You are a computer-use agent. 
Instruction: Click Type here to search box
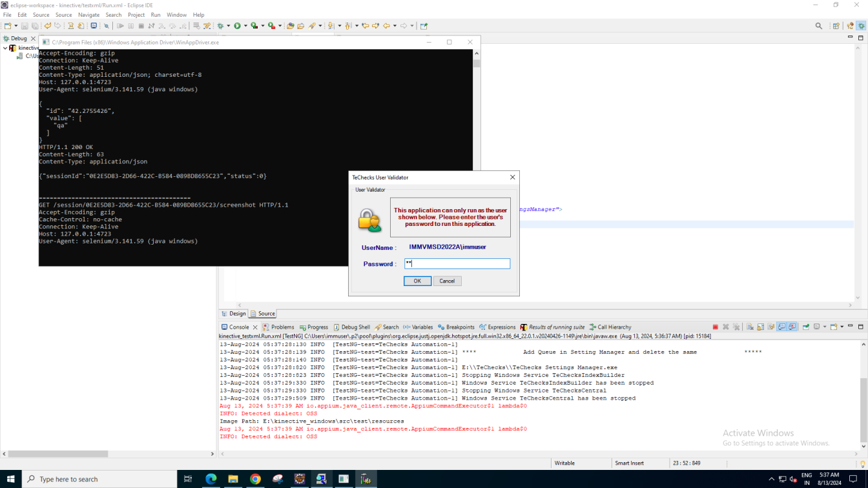click(99, 479)
